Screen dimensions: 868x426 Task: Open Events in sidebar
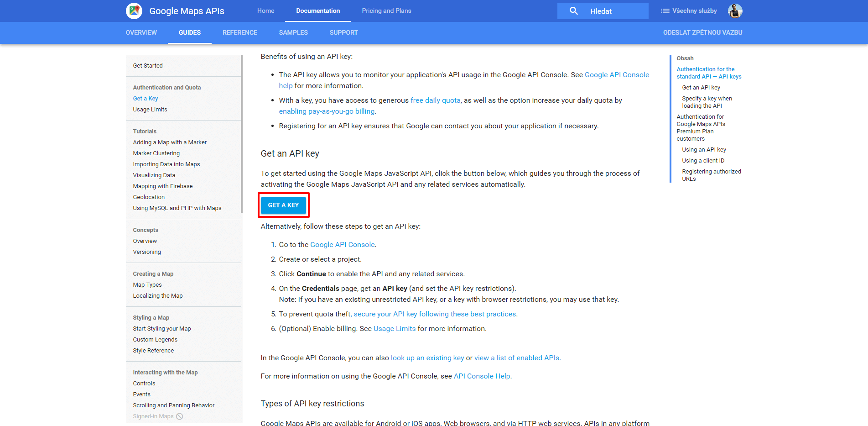pos(142,394)
